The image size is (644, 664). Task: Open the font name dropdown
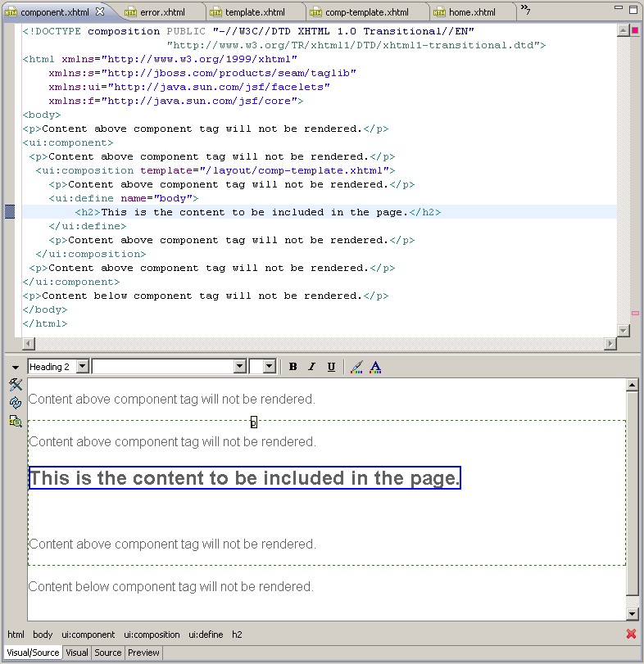240,366
